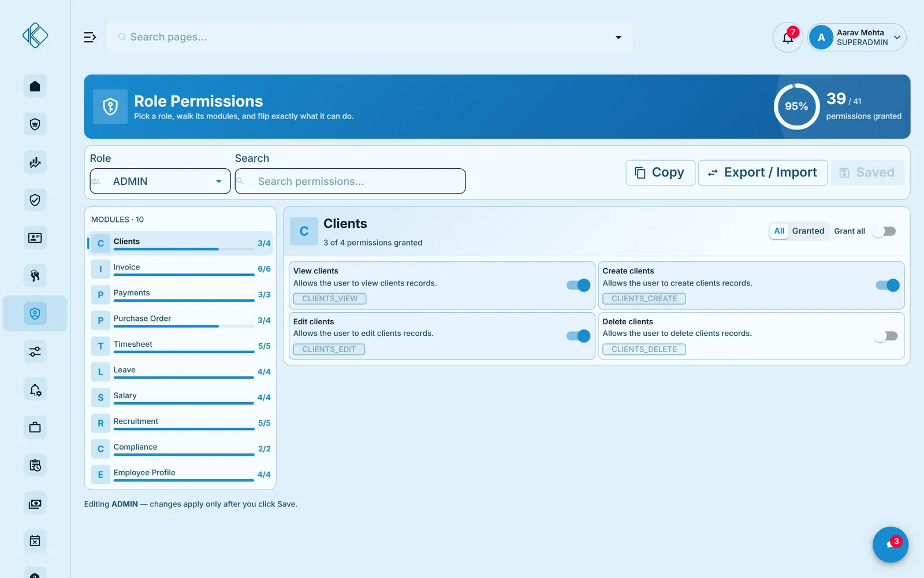Click the Clients module progress bar
The image size is (924, 578).
(184, 249)
